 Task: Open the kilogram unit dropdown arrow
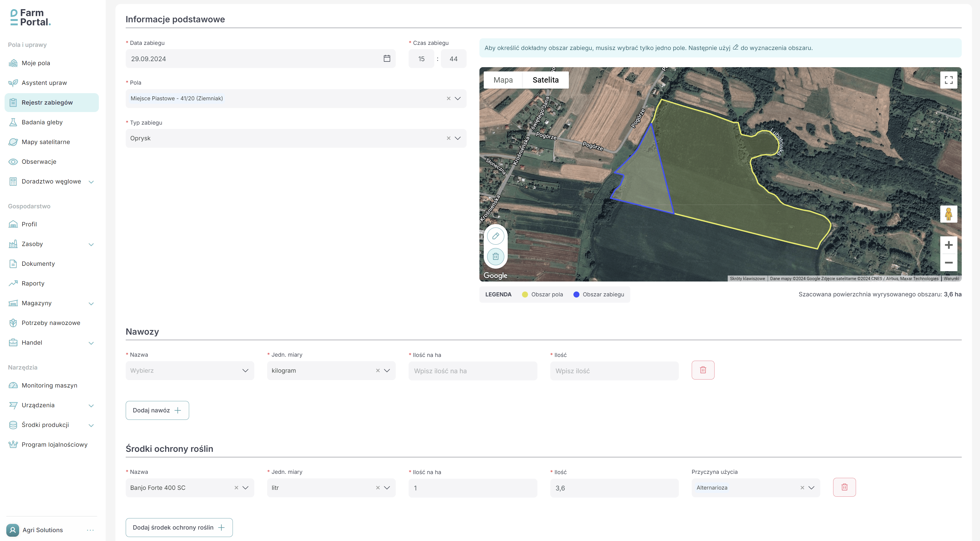tap(387, 371)
